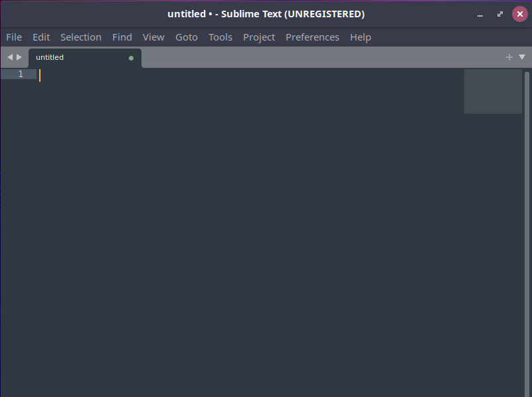The width and height of the screenshot is (532, 397).
Task: Maximize the Sublime Text window
Action: [499, 14]
